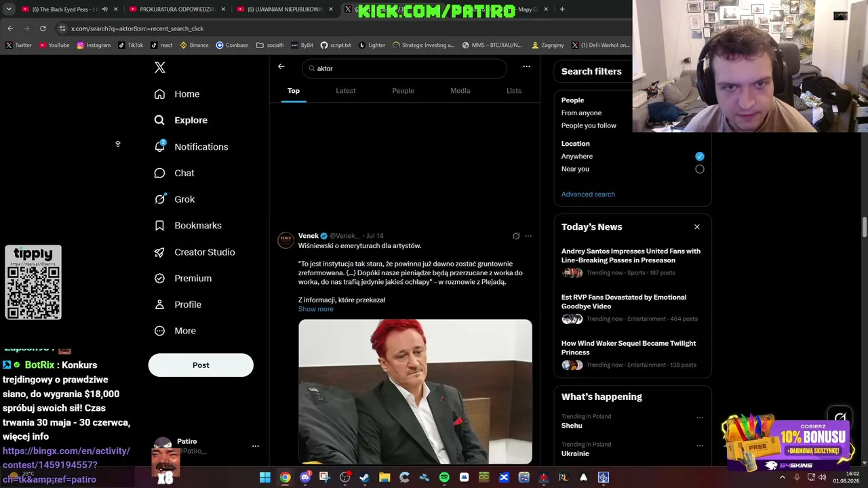Image resolution: width=868 pixels, height=488 pixels.
Task: Open the TikTok bookmark
Action: [x=131, y=45]
